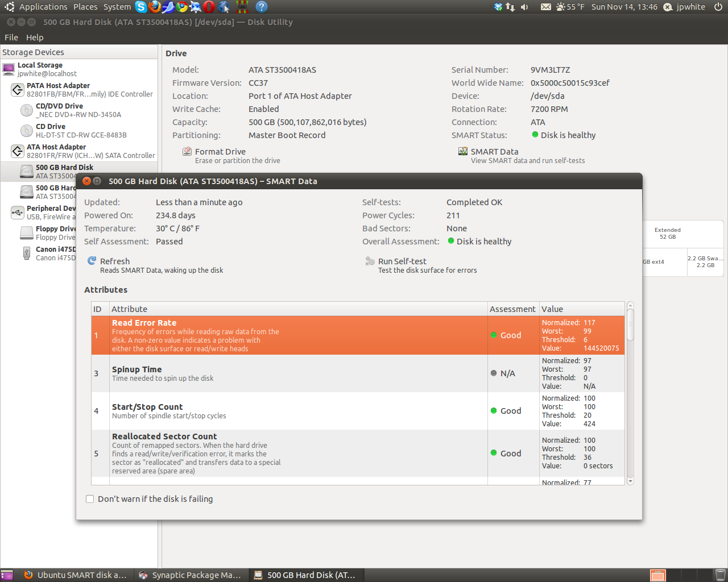This screenshot has height=582, width=728.
Task: Open SMART Data from the Drive panel
Action: (x=494, y=152)
